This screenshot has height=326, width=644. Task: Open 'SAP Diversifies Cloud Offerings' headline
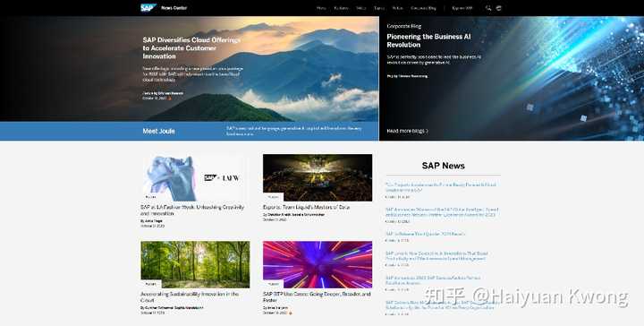point(191,48)
